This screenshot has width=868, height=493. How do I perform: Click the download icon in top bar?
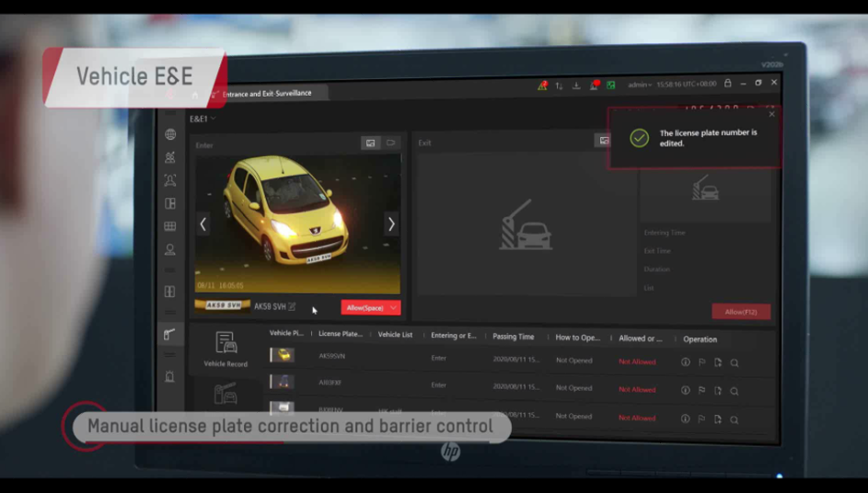click(x=576, y=86)
